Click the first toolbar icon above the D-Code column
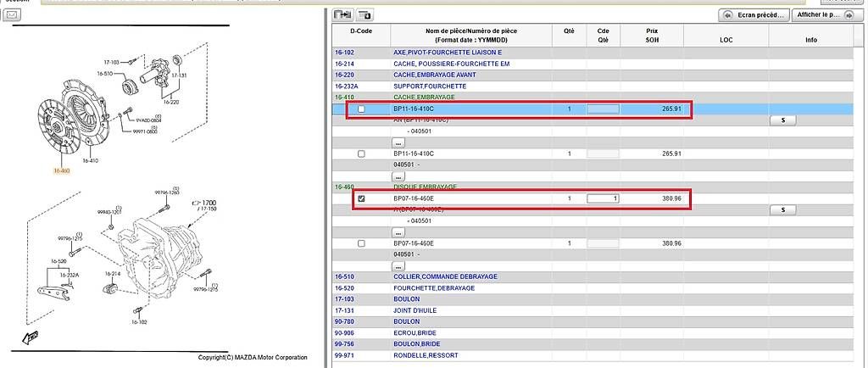The height and width of the screenshot is (368, 868). (342, 15)
